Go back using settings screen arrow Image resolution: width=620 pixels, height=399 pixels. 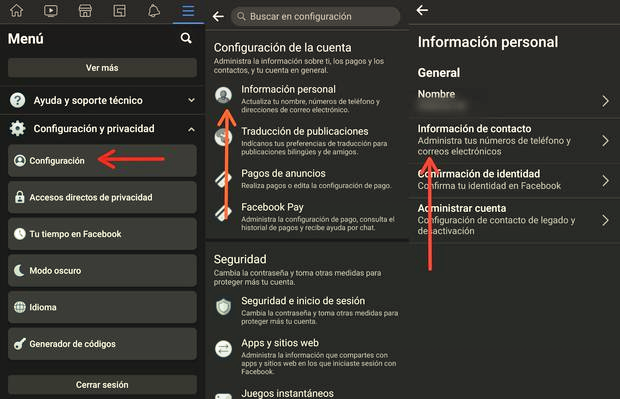coord(218,16)
